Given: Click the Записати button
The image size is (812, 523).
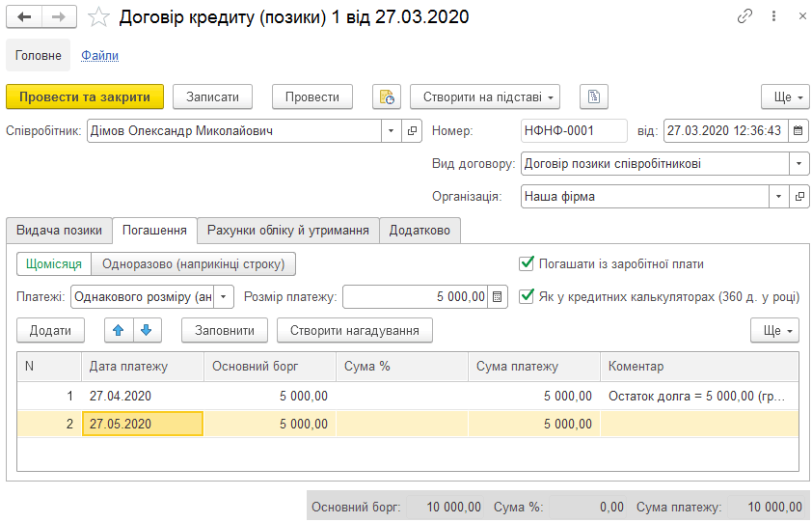Looking at the screenshot, I should coord(212,96).
